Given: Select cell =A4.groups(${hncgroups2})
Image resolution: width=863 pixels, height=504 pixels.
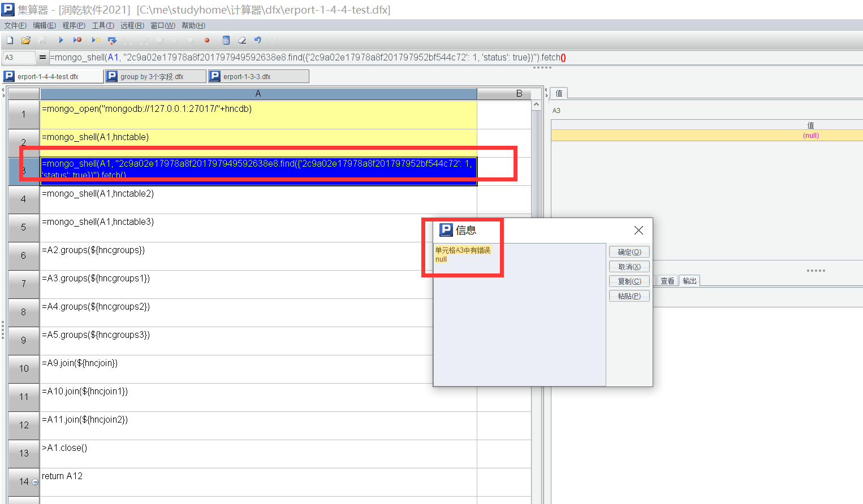Looking at the screenshot, I should [258, 312].
